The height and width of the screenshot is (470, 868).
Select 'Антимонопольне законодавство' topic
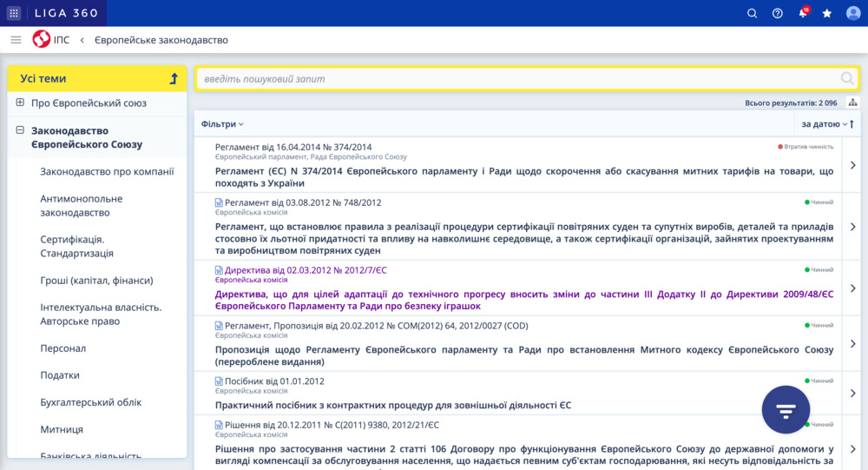[82, 205]
